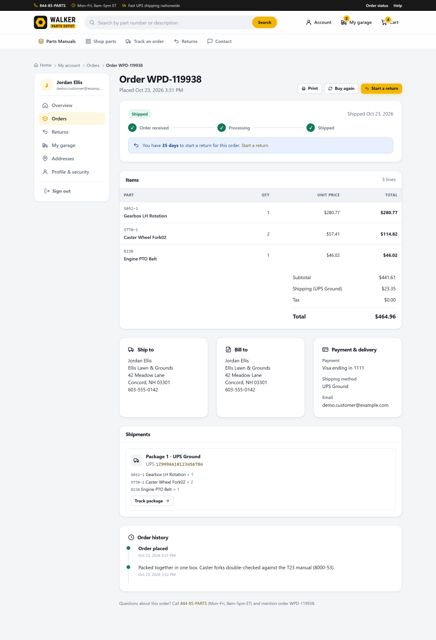The image size is (436, 640).
Task: Click the Ship to truck icon
Action: point(131,349)
